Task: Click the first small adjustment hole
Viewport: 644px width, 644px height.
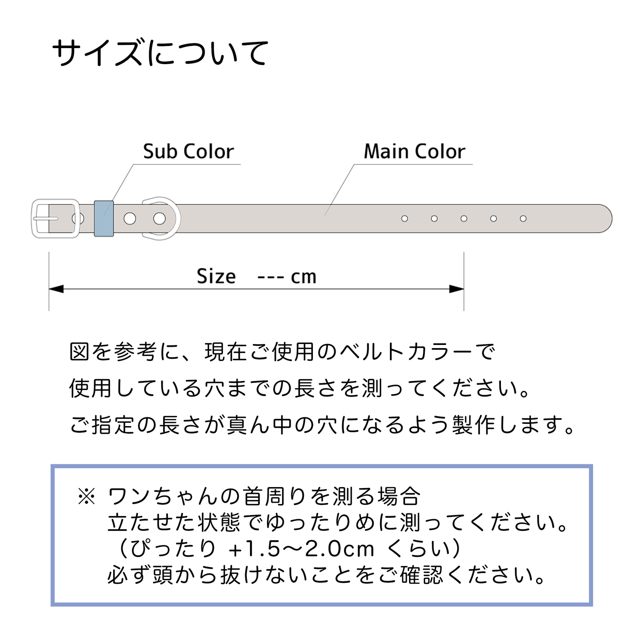Action: click(405, 218)
